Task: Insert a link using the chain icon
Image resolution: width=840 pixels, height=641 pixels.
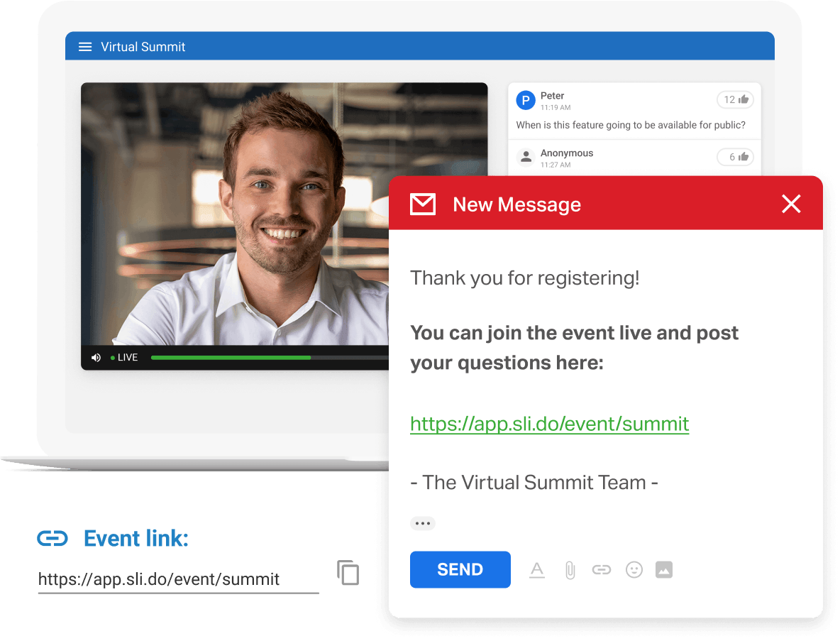Action: [602, 570]
